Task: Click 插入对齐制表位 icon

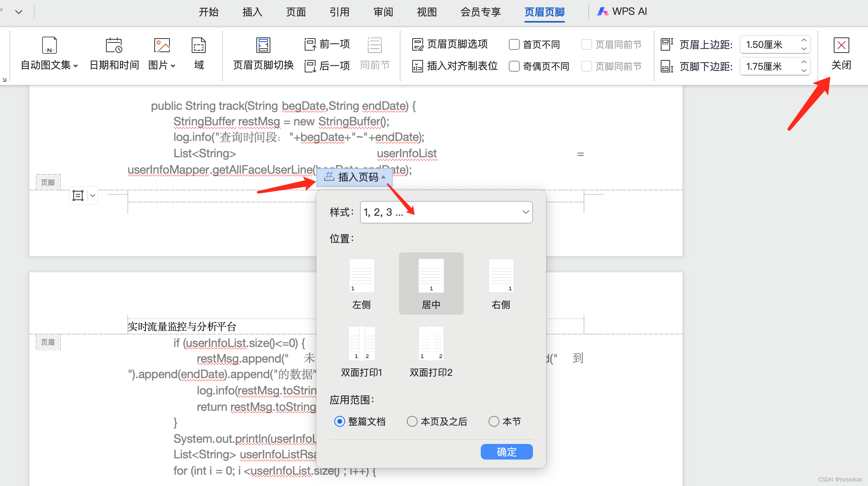Action: [x=417, y=66]
